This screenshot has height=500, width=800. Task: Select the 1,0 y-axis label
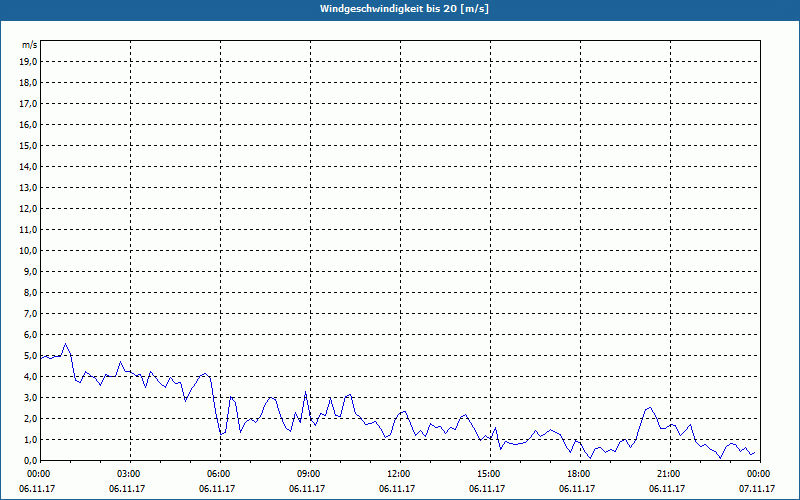pyautogui.click(x=31, y=440)
